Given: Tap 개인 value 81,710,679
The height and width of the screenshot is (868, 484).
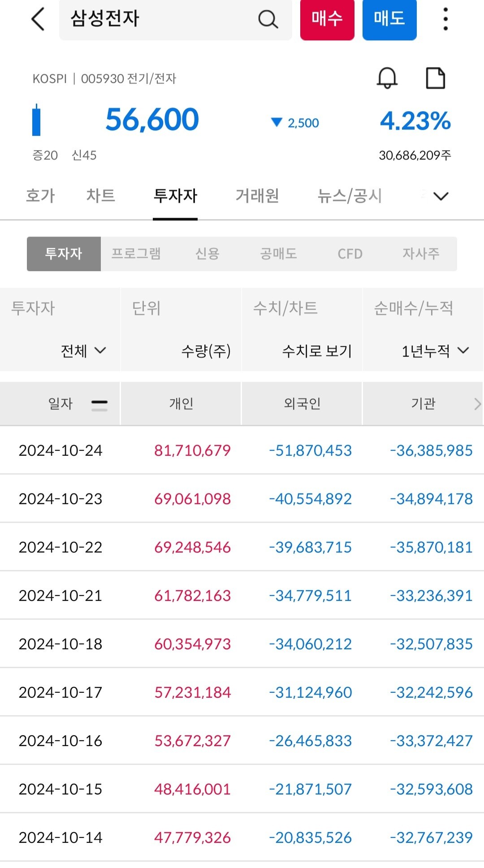Looking at the screenshot, I should pos(192,450).
